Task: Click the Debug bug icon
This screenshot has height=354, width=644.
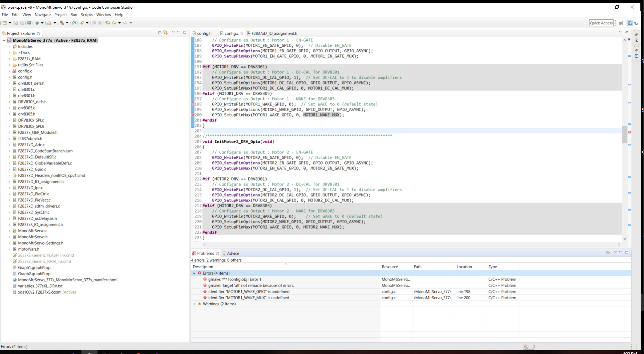Action: [37, 23]
